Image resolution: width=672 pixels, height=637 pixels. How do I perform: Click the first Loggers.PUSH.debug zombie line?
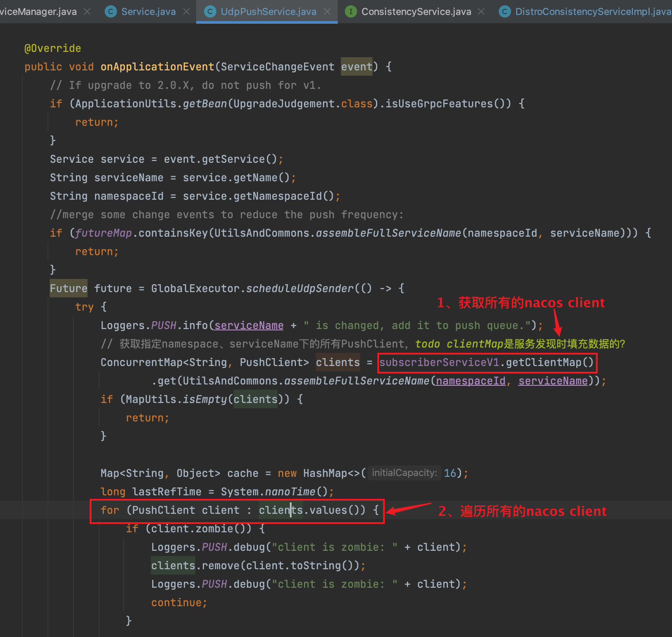click(309, 547)
